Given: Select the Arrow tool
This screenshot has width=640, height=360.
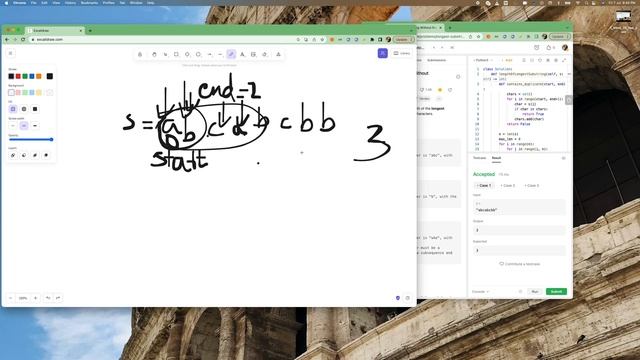Looking at the screenshot, I should coord(209,54).
